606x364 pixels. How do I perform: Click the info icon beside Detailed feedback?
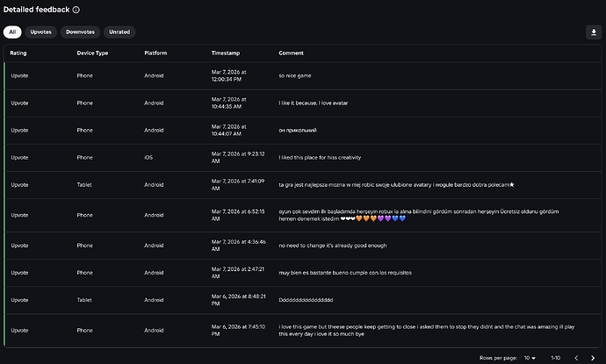[x=76, y=10]
